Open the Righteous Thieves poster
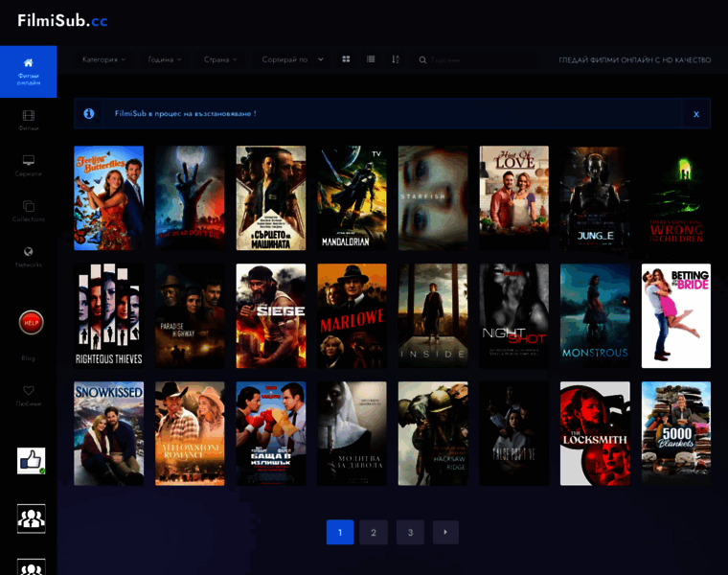 click(108, 316)
